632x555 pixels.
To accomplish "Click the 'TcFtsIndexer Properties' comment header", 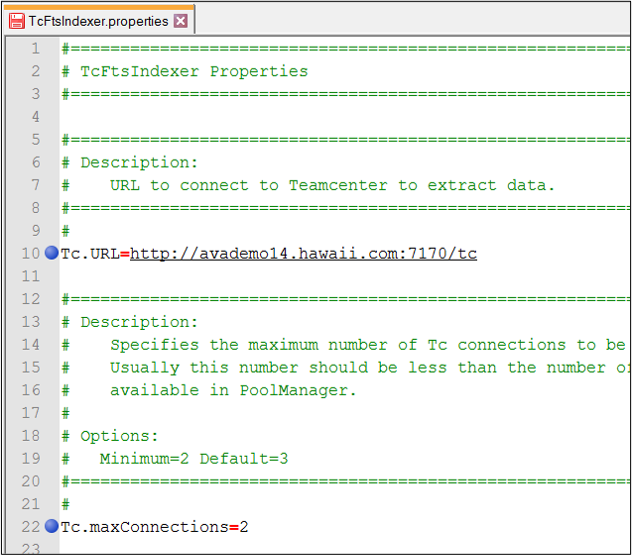I will click(194, 72).
